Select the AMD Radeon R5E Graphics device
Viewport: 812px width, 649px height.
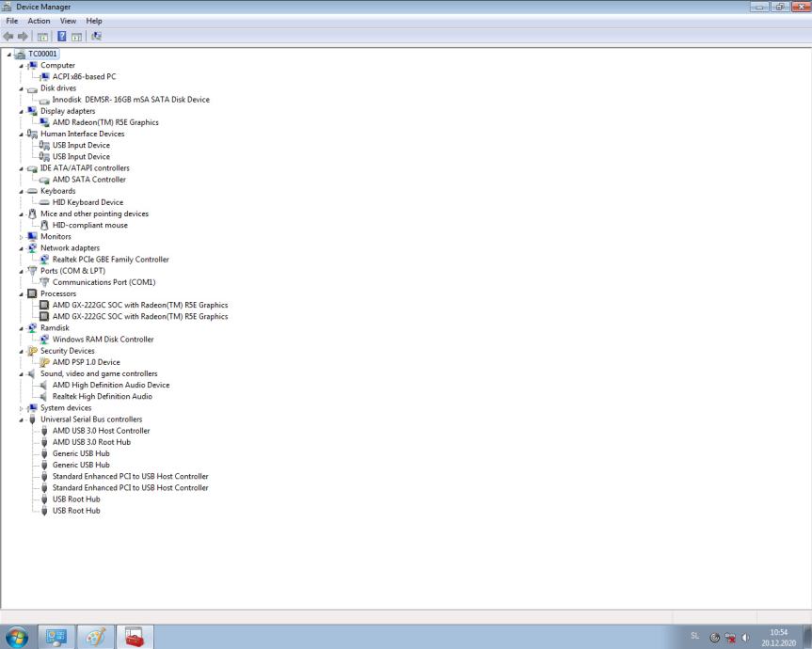coord(105,122)
